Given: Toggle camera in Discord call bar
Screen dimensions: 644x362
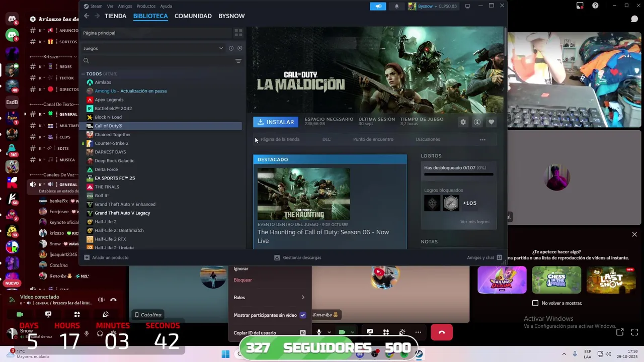Looking at the screenshot, I should [x=342, y=332].
